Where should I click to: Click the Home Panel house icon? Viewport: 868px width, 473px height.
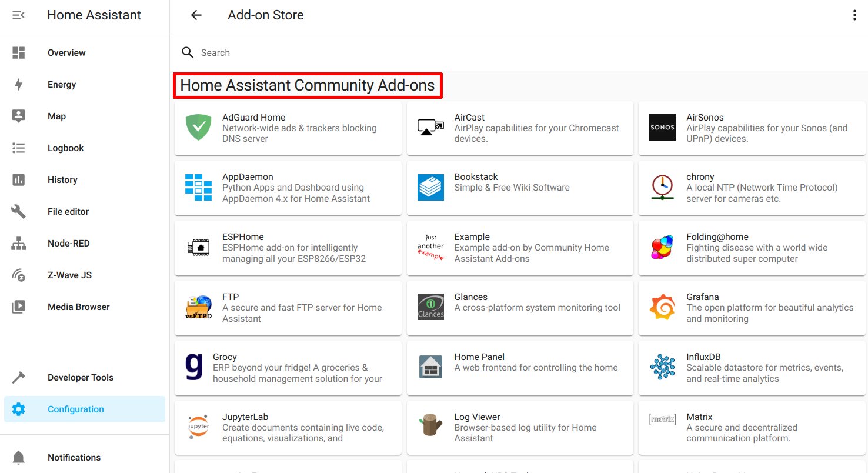430,367
